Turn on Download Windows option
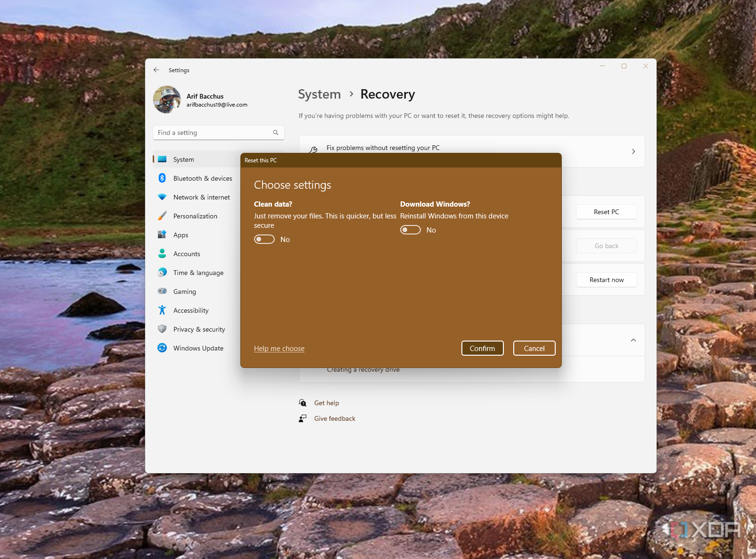The width and height of the screenshot is (756, 559). click(410, 230)
